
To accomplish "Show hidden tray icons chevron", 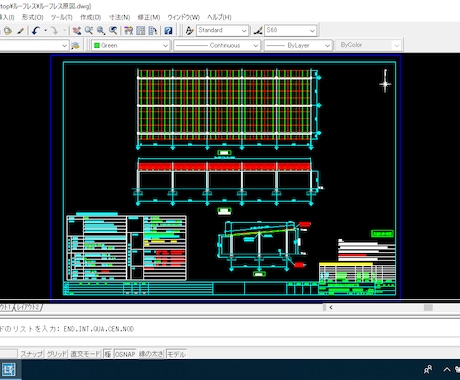I will [x=447, y=369].
